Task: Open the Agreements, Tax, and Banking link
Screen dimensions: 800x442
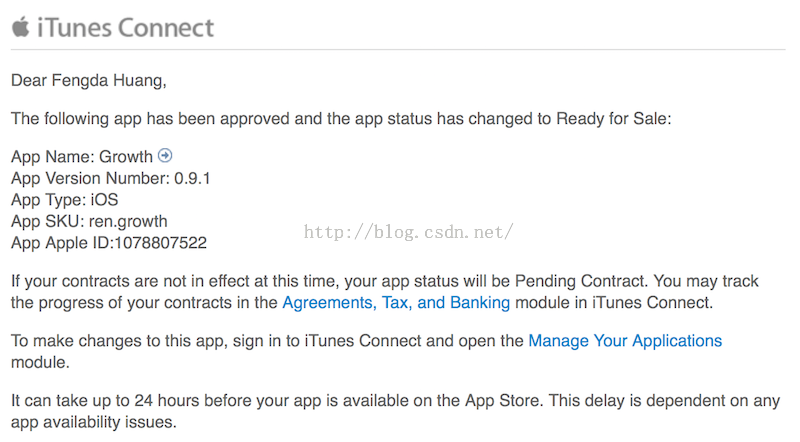Action: pos(396,303)
